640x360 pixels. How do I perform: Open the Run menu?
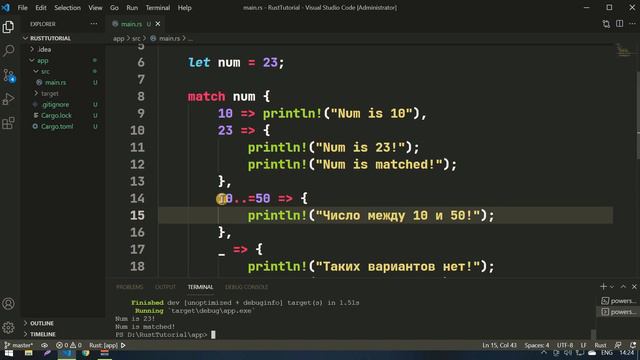(x=132, y=8)
